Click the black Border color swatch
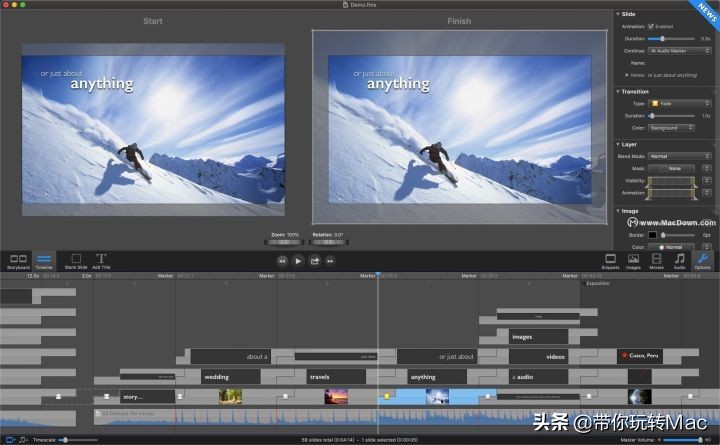The width and height of the screenshot is (720, 445). [x=652, y=235]
